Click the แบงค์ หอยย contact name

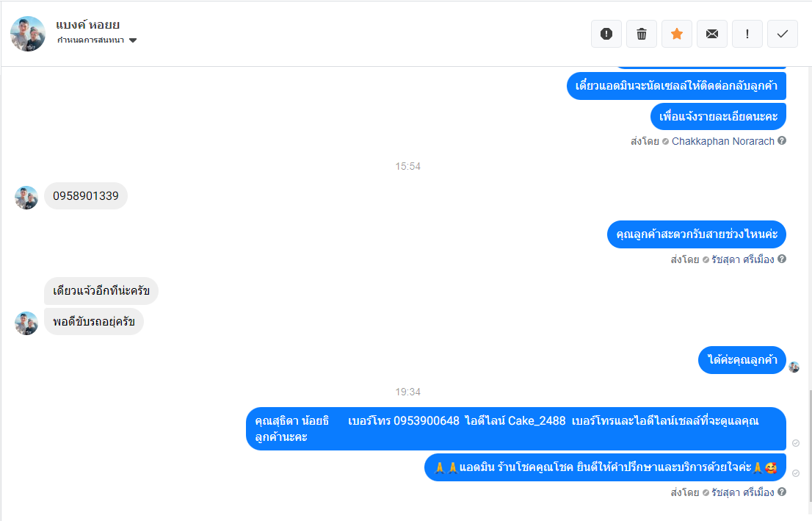[x=88, y=25]
